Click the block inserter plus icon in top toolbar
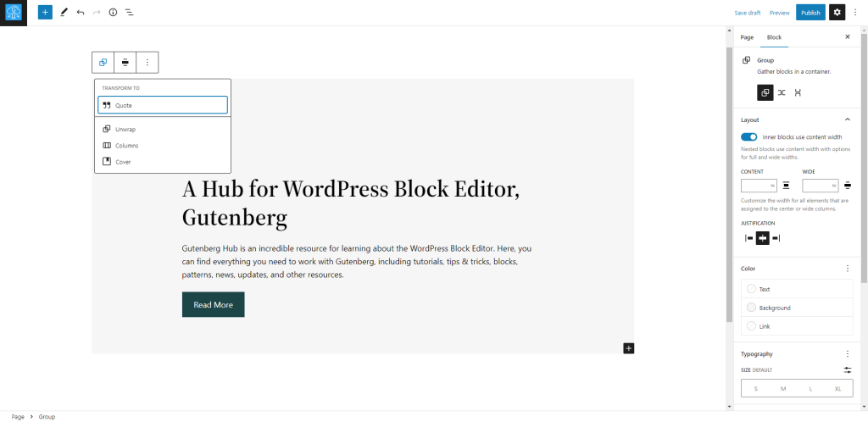 [45, 13]
